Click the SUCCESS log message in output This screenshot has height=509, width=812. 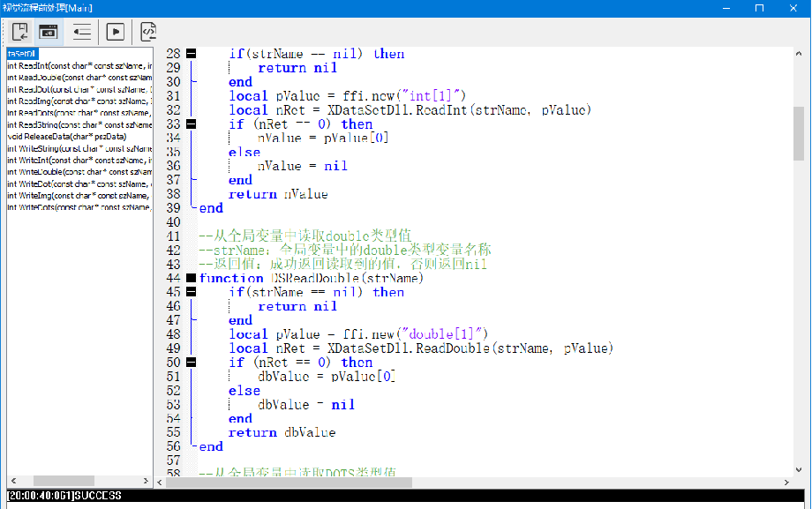click(64, 497)
